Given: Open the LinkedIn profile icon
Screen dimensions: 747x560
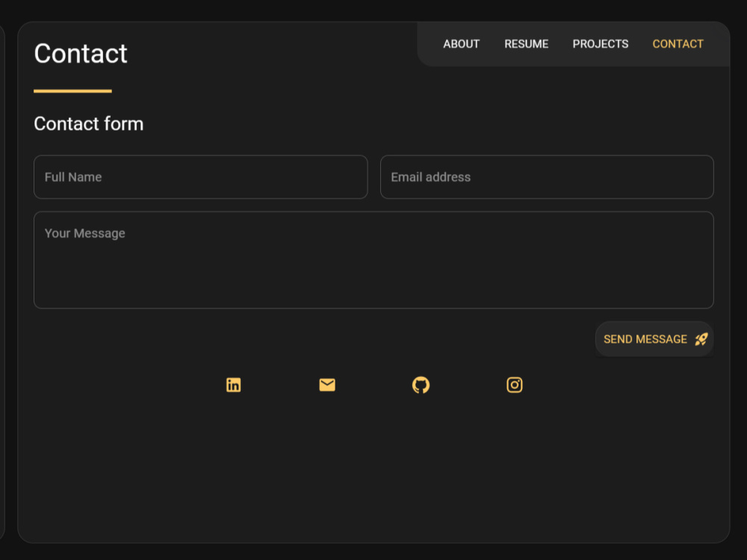Looking at the screenshot, I should tap(233, 385).
